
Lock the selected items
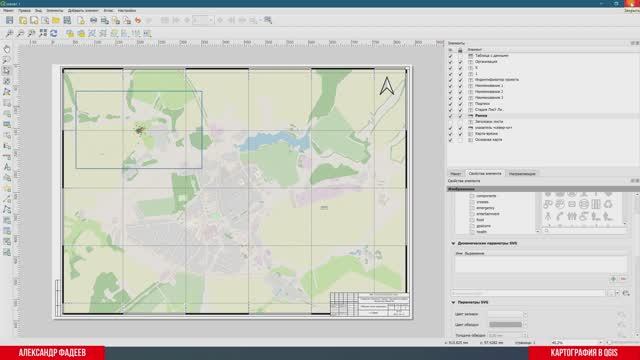click(x=70, y=33)
